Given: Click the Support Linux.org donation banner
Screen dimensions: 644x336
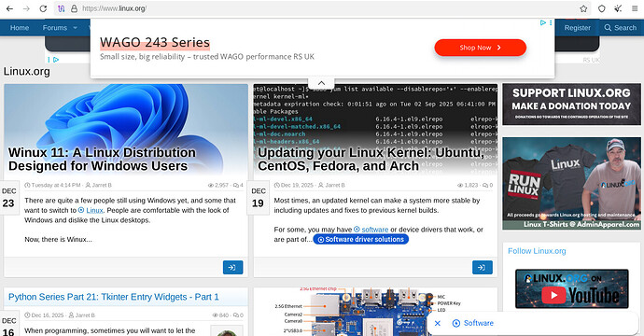Looking at the screenshot, I should 571,105.
